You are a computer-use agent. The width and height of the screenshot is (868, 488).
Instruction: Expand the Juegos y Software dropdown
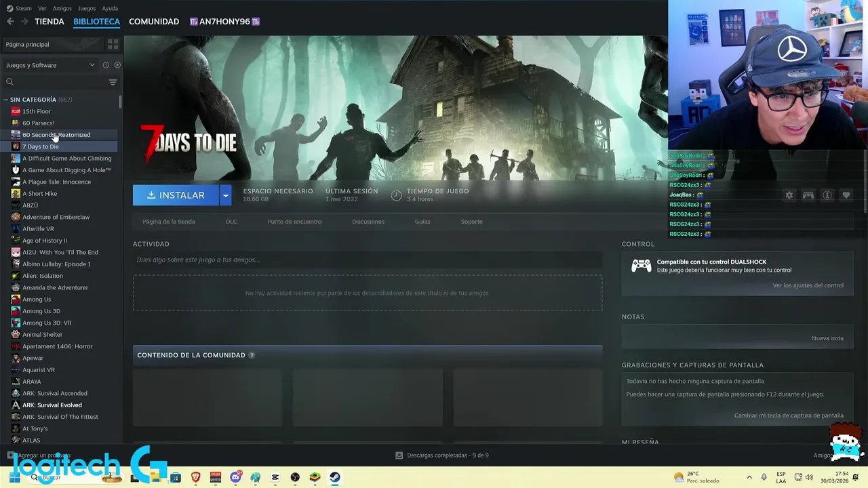51,65
